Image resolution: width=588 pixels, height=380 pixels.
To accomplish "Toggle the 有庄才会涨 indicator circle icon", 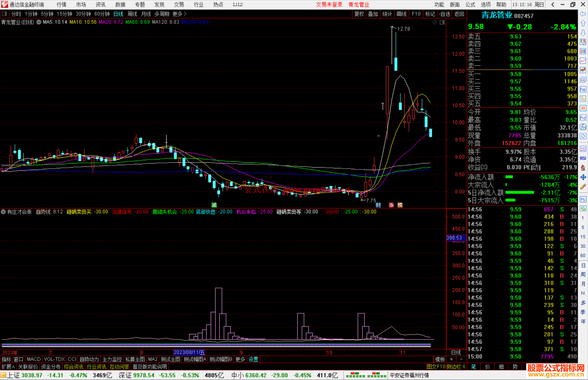I will click(x=3, y=212).
